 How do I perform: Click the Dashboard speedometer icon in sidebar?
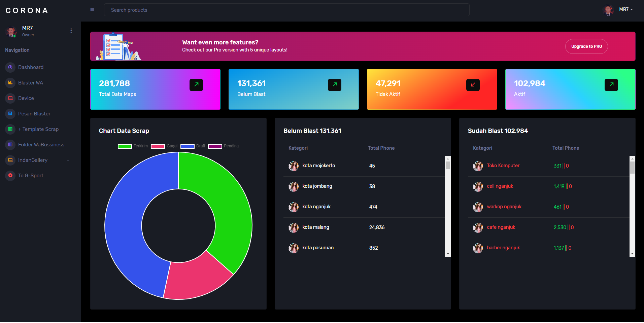point(10,67)
